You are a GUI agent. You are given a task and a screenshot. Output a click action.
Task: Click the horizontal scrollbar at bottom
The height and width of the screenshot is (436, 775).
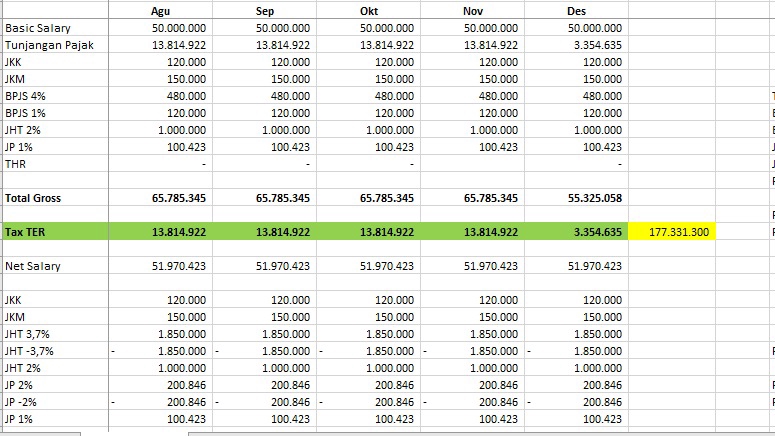click(x=481, y=434)
